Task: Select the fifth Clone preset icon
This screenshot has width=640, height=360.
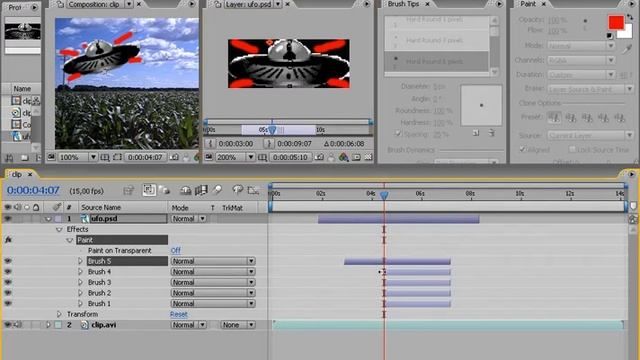Action: coord(620,118)
